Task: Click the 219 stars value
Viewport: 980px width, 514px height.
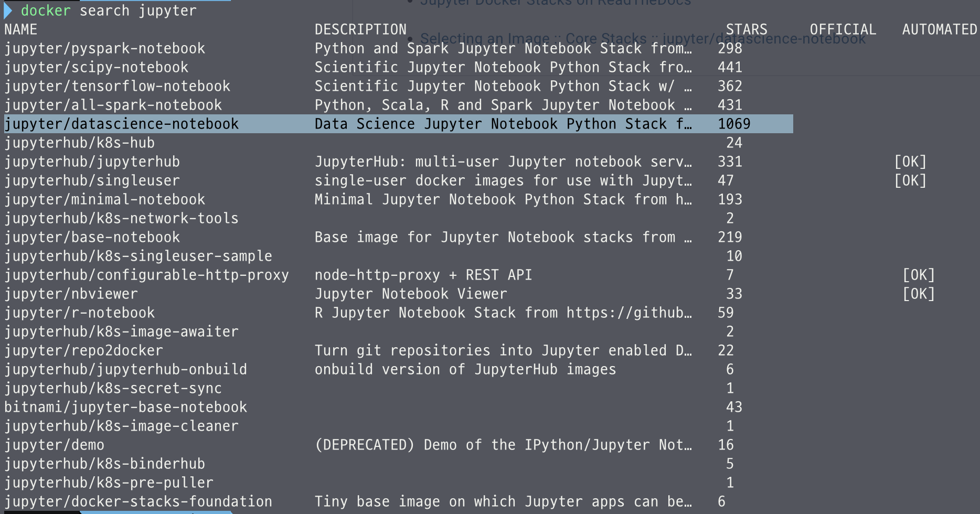Action: tap(730, 237)
